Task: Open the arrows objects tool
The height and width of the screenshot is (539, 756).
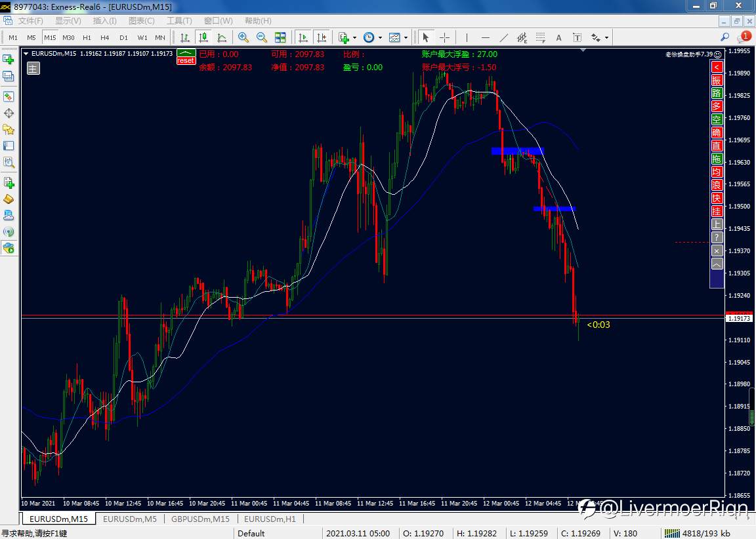Action: tap(597, 37)
